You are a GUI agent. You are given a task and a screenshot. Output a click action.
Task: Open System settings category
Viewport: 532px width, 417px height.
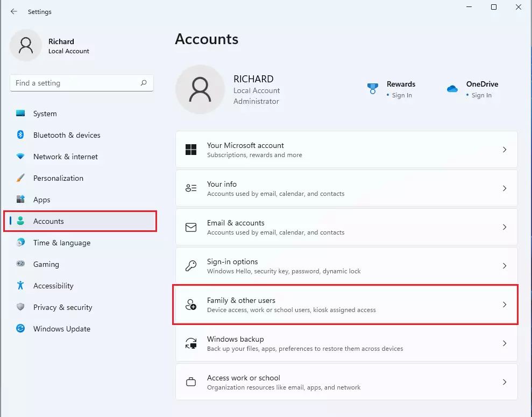(80, 114)
